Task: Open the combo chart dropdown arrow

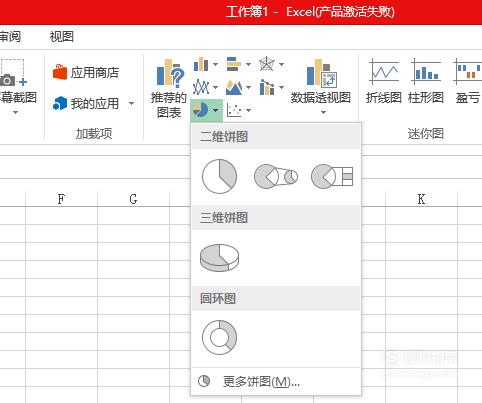Action: click(282, 87)
